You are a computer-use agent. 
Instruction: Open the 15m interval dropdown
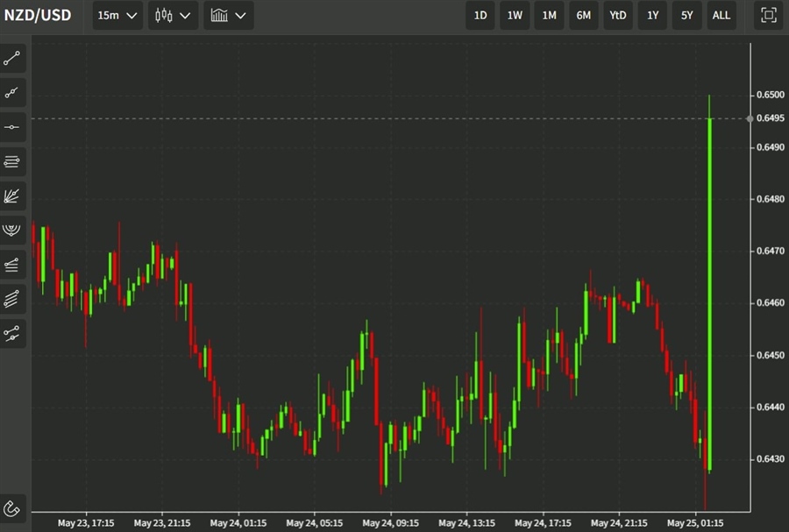coord(117,15)
